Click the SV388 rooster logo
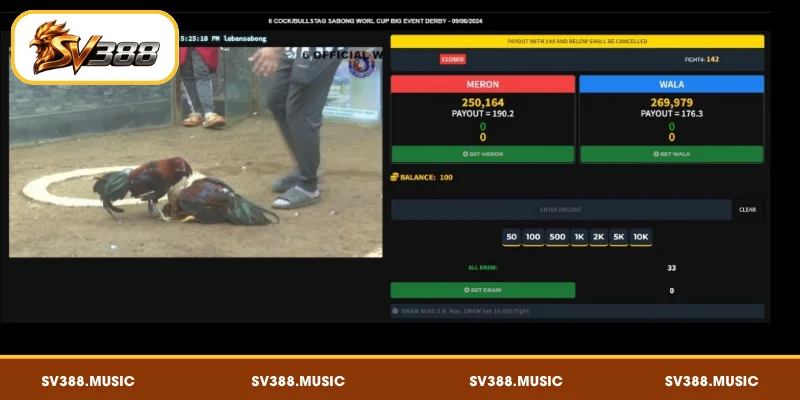 (95, 47)
